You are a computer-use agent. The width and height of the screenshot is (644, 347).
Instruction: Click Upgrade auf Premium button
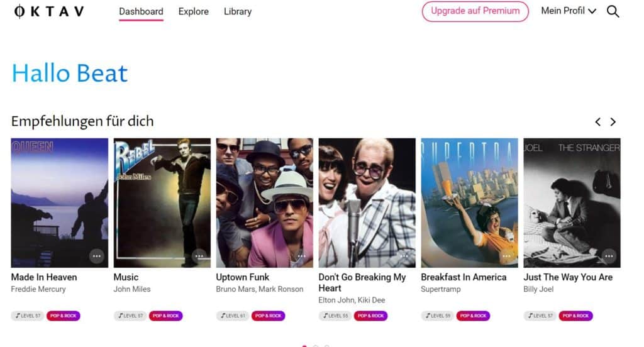pyautogui.click(x=475, y=11)
